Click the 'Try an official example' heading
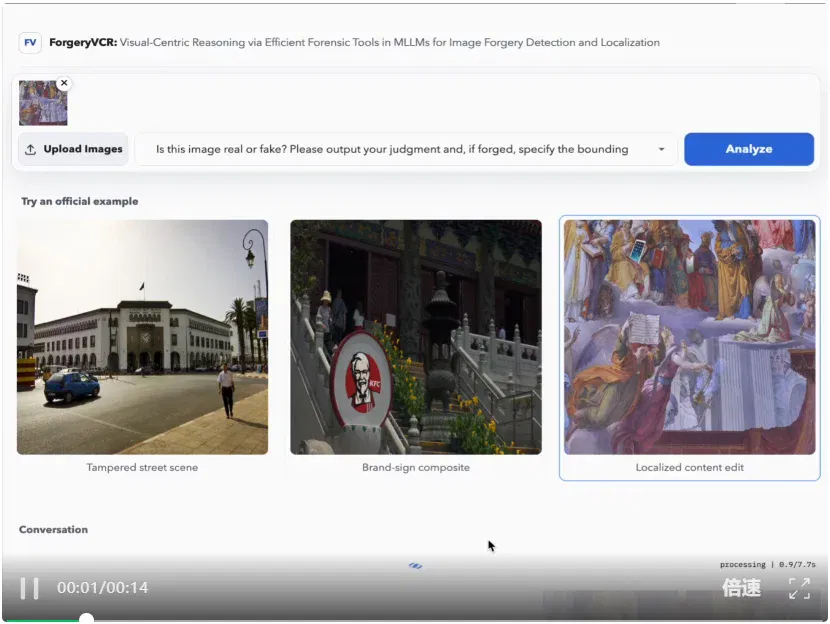830x624 pixels. 79,201
